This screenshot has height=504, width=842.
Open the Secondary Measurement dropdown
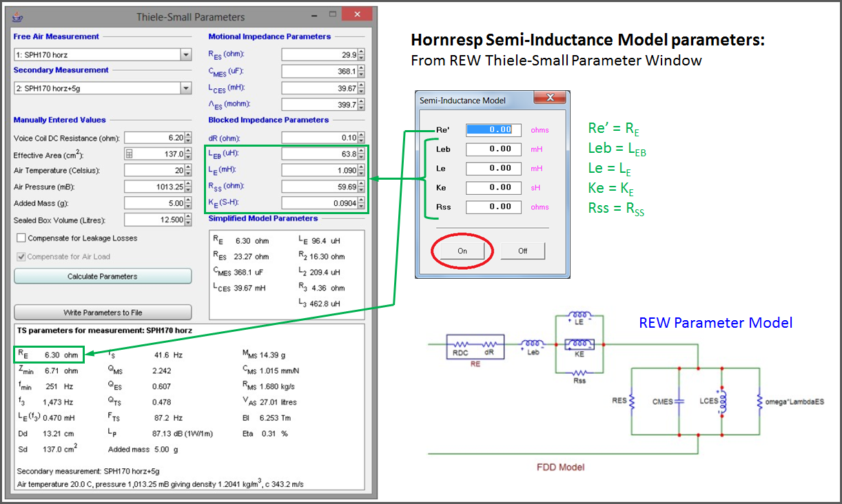click(185, 88)
